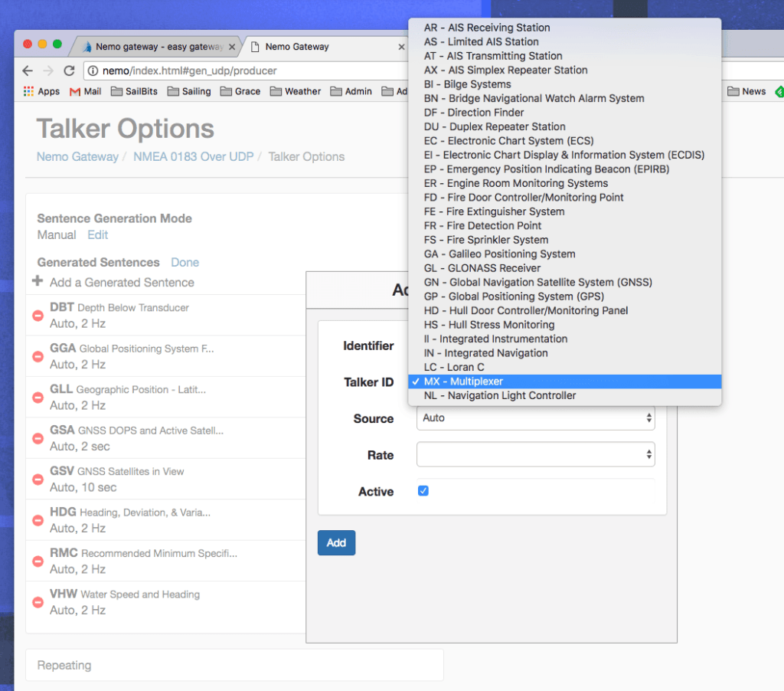
Task: Open the Source dropdown showing Auto
Action: [535, 418]
